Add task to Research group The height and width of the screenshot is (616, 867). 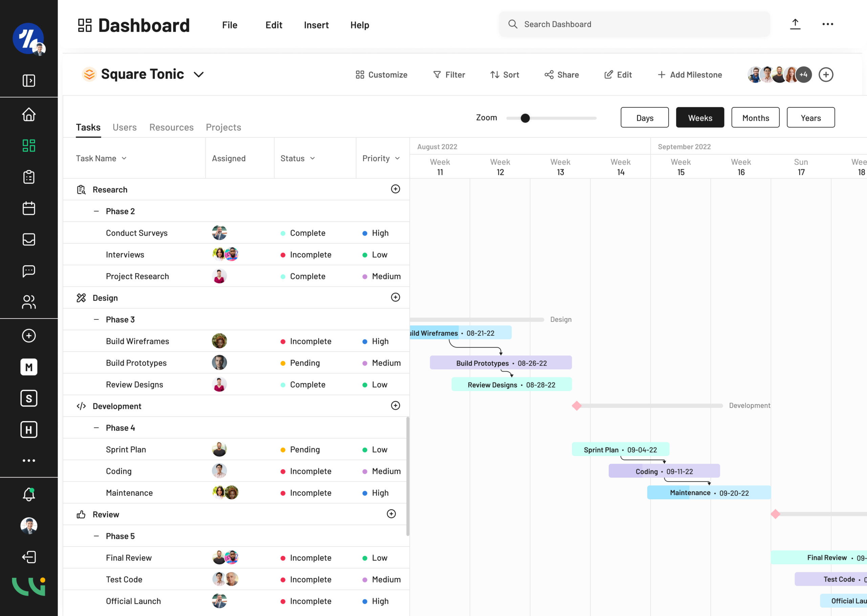click(395, 189)
